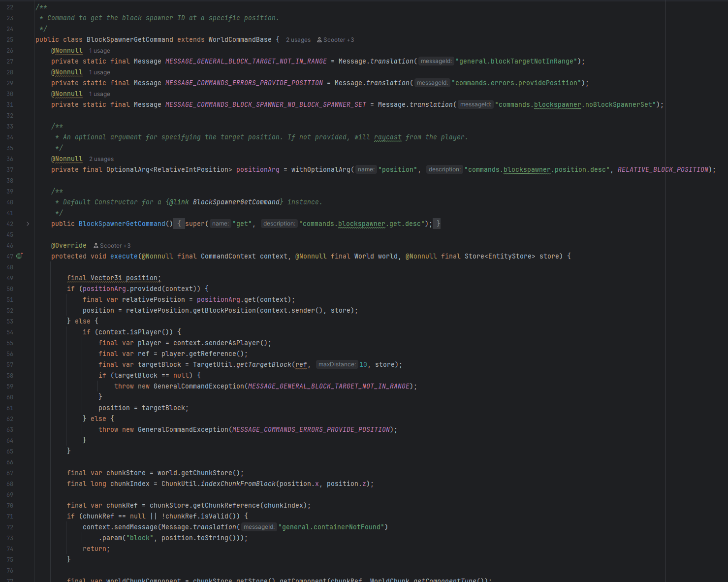The height and width of the screenshot is (582, 728).
Task: Click the implementing-method gutter icon on line 47
Action: tap(19, 256)
